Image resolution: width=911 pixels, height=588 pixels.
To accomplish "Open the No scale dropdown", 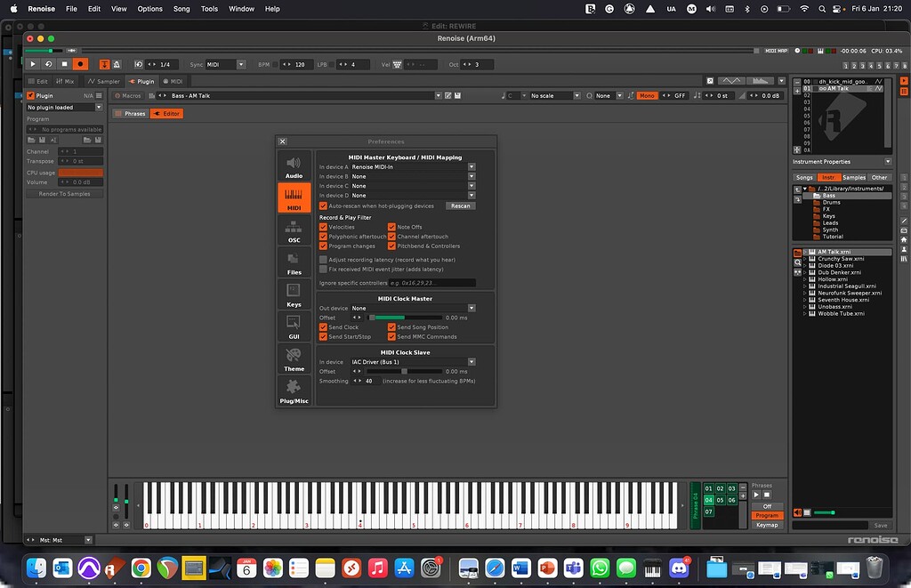I will click(554, 95).
